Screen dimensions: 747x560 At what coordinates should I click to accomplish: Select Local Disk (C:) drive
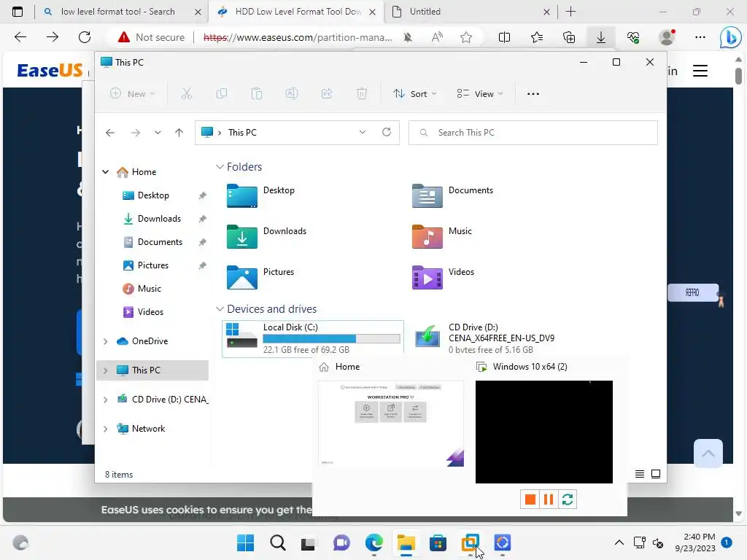(312, 338)
